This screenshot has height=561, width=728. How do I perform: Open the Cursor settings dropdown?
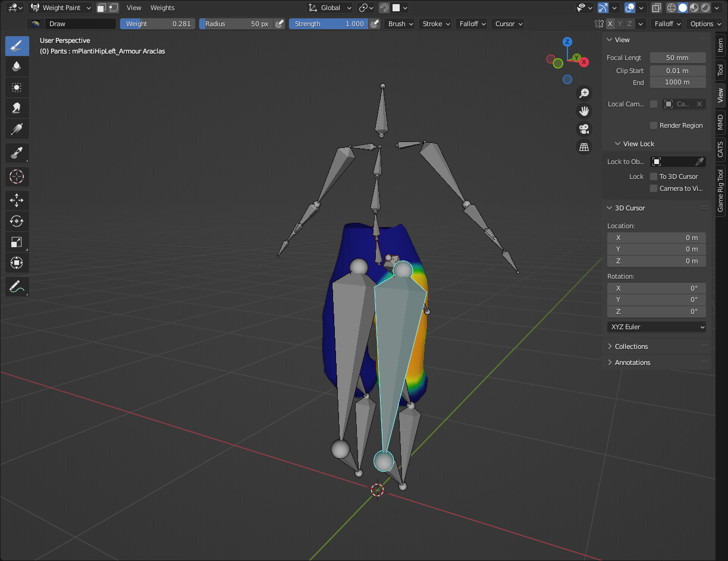(509, 24)
